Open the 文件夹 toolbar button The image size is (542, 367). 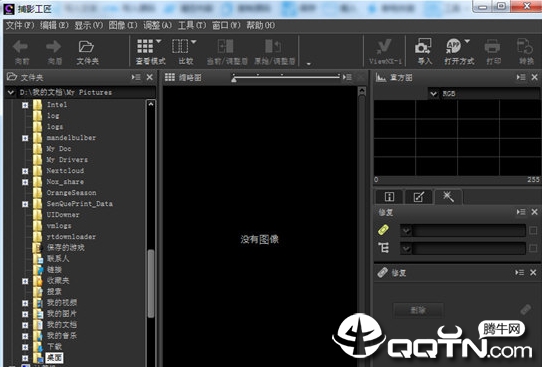tap(87, 52)
